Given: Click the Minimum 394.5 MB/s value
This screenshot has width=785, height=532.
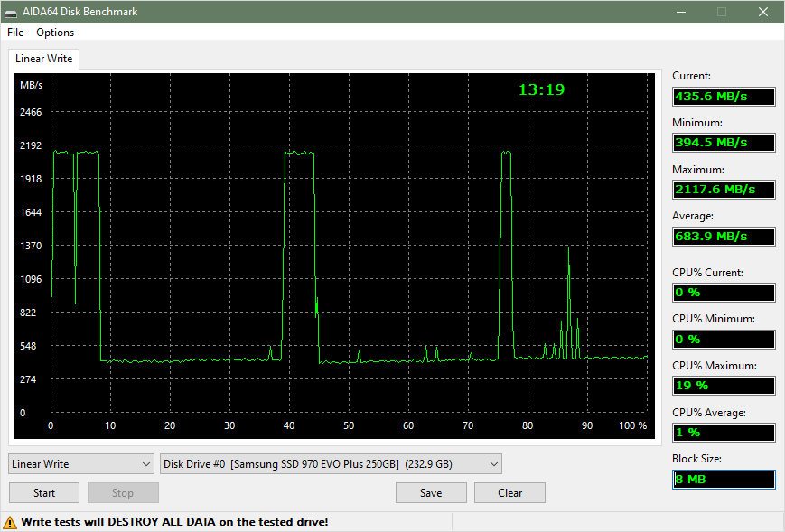Looking at the screenshot, I should (x=724, y=143).
